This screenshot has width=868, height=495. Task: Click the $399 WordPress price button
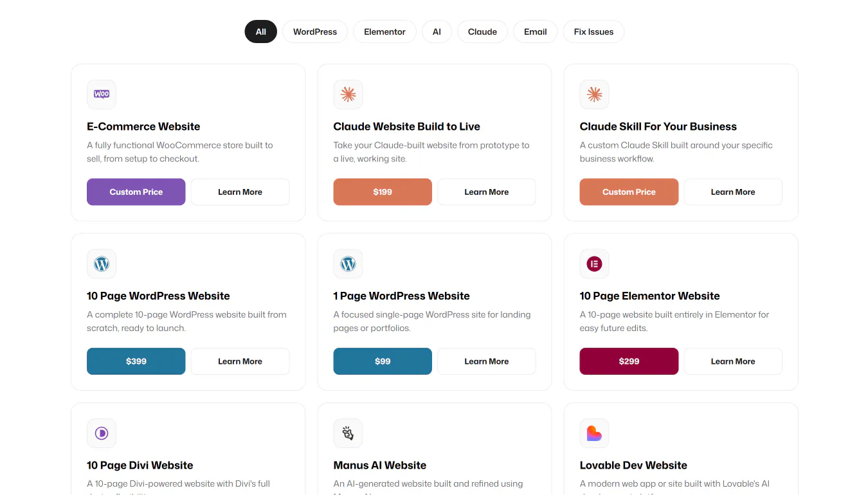point(136,361)
